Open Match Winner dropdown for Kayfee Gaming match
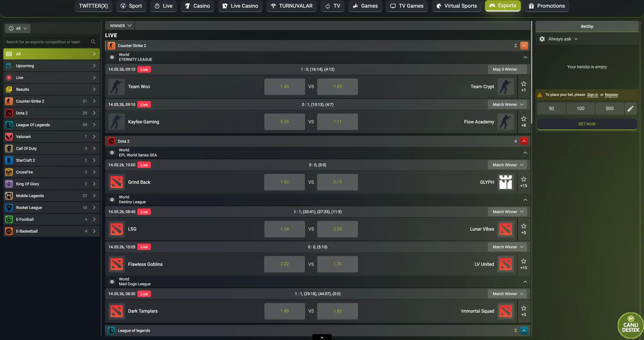Viewport: 644px width, 340px height. click(x=507, y=105)
